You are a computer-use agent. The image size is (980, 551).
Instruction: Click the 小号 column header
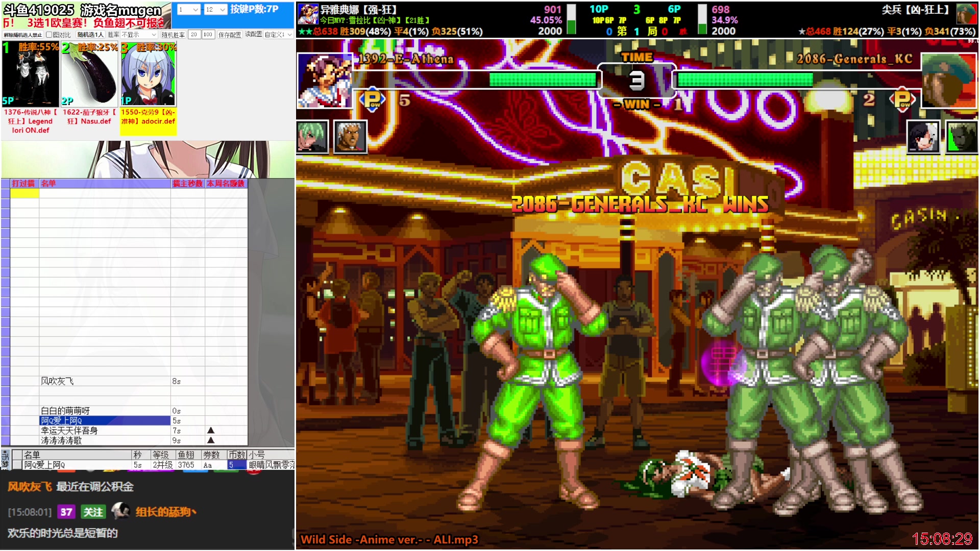tap(271, 455)
